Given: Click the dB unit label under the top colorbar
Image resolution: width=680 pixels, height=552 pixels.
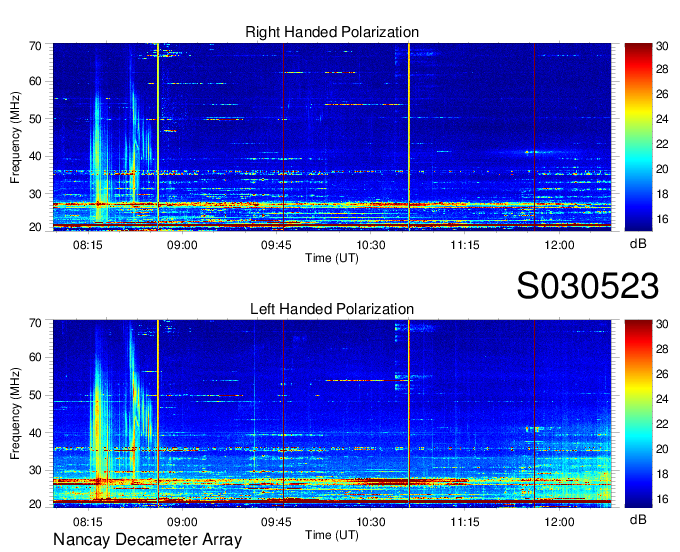Looking at the screenshot, I should [x=638, y=244].
